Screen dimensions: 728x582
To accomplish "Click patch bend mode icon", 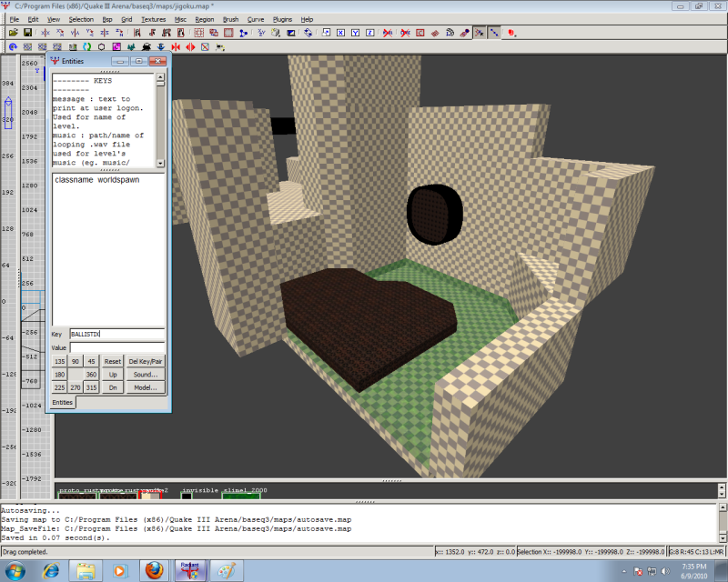I will click(x=450, y=33).
